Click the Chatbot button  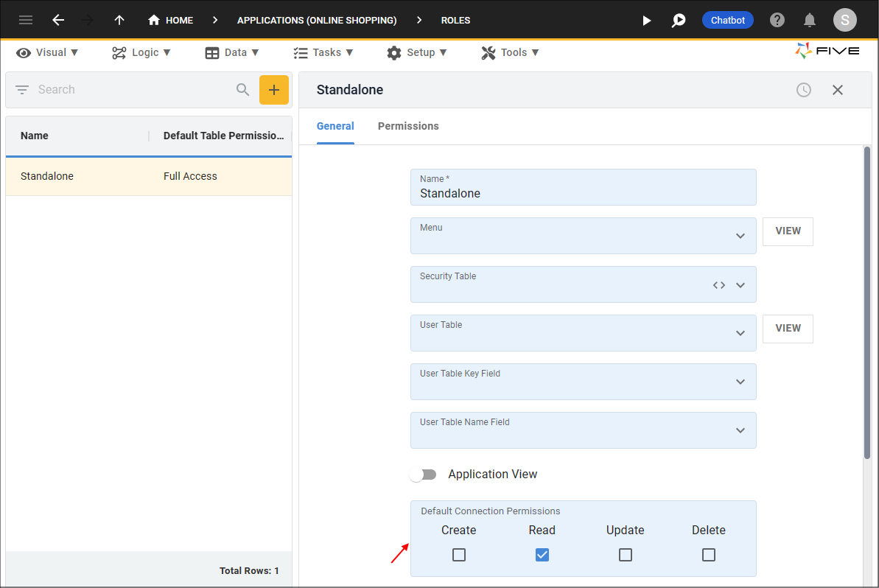point(728,20)
